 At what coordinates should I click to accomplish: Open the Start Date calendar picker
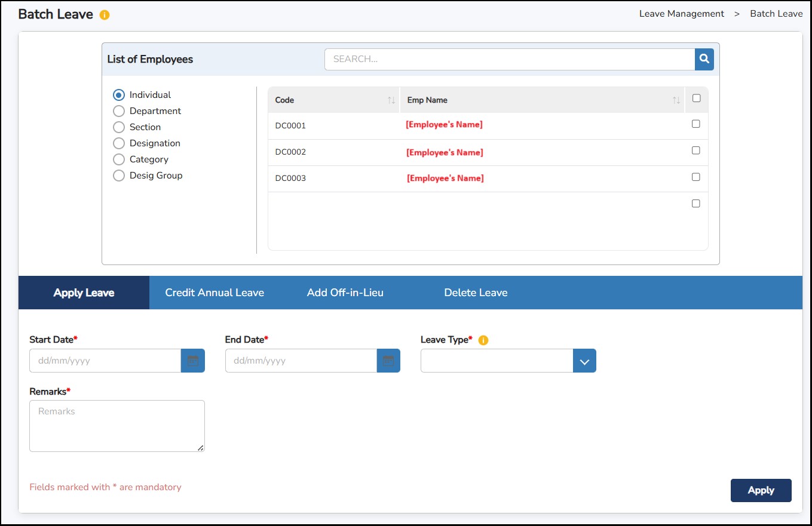tap(192, 360)
